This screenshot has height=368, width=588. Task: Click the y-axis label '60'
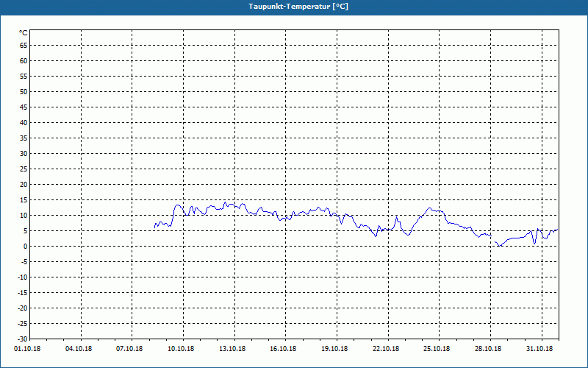coord(24,61)
